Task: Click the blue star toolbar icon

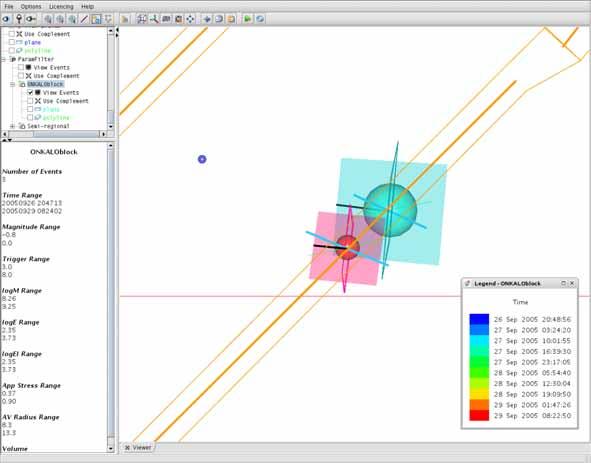Action: tap(207, 18)
